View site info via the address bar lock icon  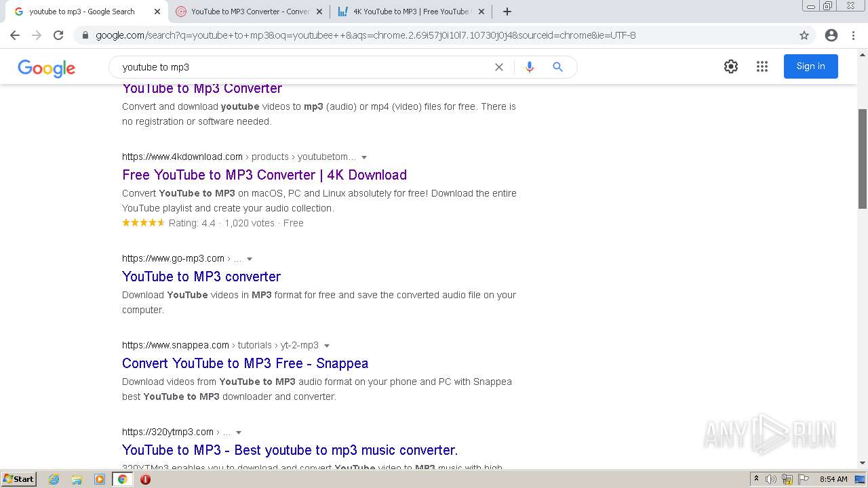pyautogui.click(x=85, y=35)
